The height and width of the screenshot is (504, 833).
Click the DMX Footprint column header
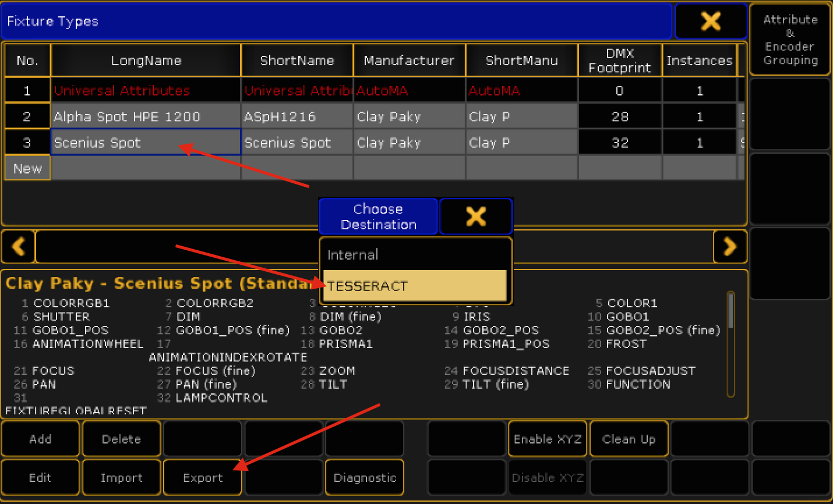pos(619,61)
